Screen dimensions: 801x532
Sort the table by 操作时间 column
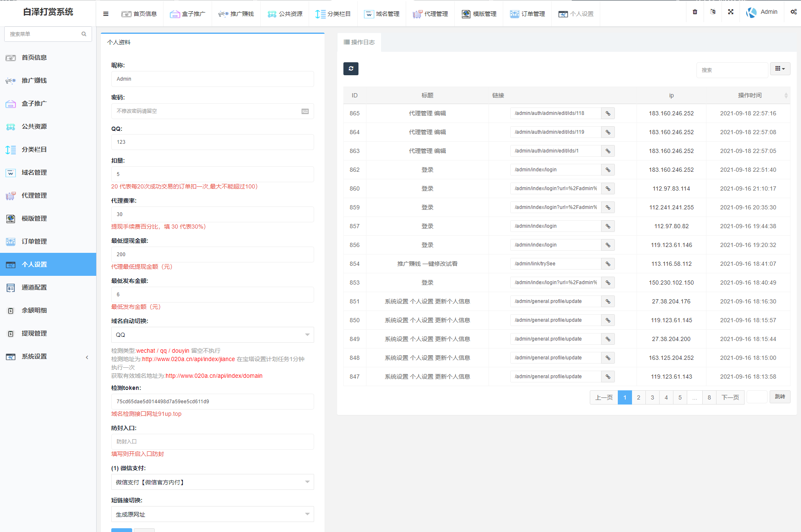[750, 95]
